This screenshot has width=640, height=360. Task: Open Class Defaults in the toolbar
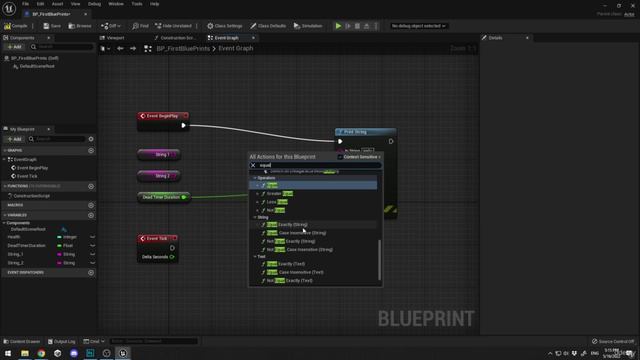click(268, 26)
